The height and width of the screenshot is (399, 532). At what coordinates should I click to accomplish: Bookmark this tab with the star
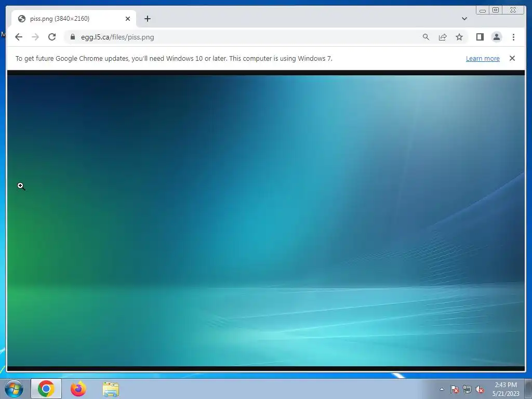point(459,37)
